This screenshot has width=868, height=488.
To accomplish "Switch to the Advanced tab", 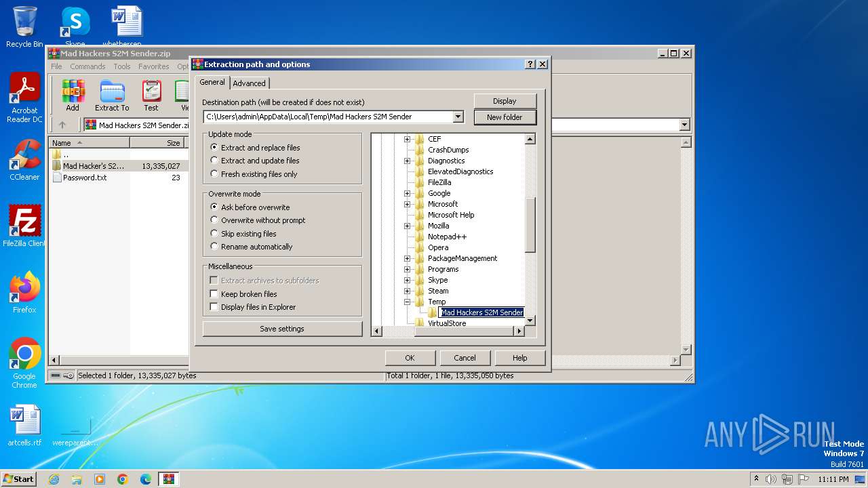I will click(x=250, y=83).
